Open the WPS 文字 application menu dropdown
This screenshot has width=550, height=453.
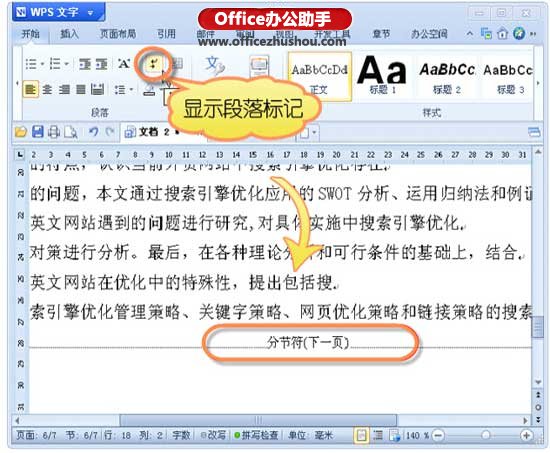click(91, 13)
